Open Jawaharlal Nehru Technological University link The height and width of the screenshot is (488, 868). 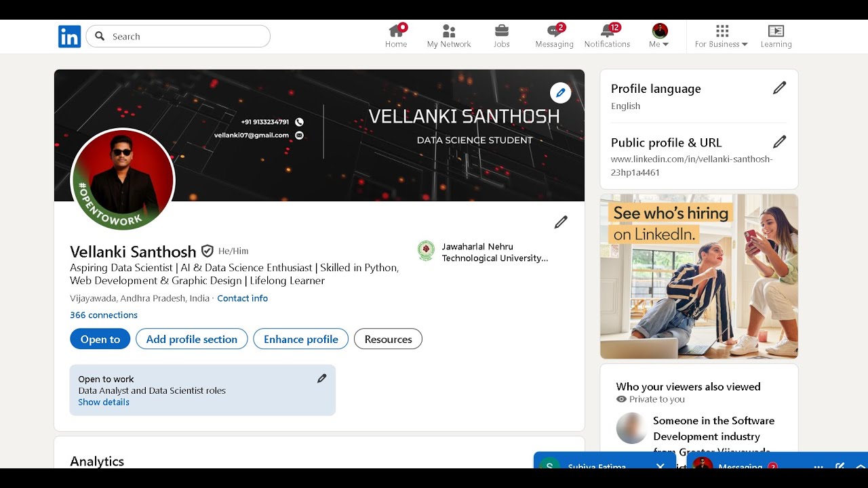[x=495, y=252]
